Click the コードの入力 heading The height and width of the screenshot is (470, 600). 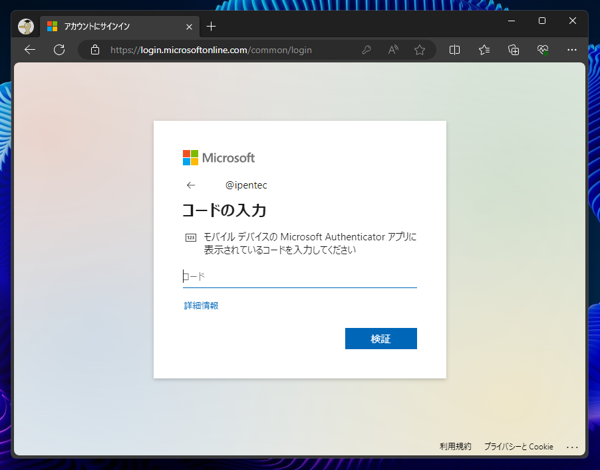[x=224, y=211]
